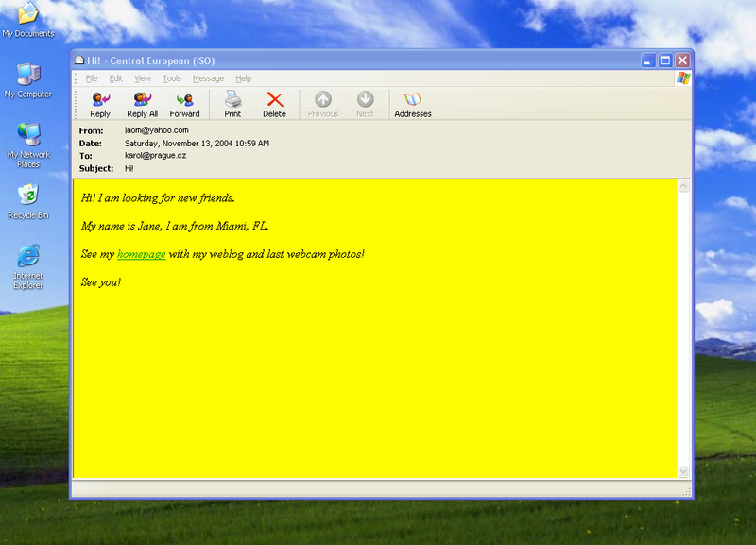This screenshot has width=756, height=545.
Task: Reply to the email from jaom@yahoo.com
Action: click(100, 105)
